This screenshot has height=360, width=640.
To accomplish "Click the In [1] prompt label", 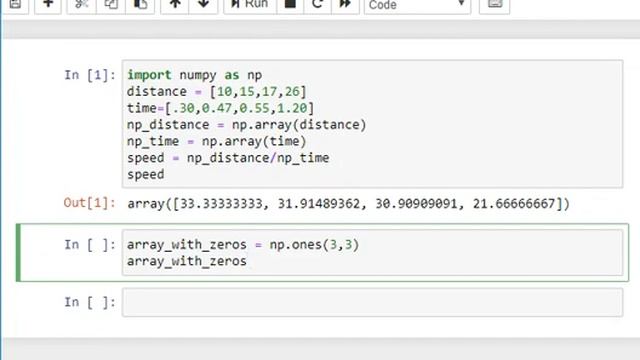I will [90, 75].
